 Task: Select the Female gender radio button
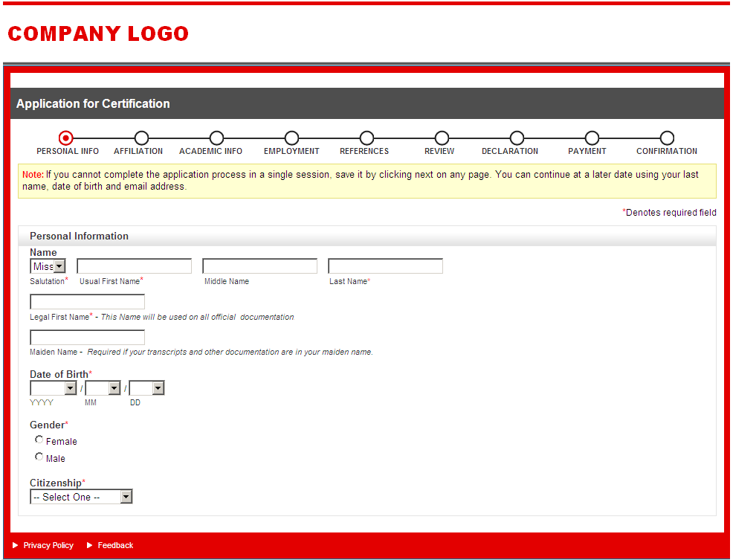(39, 440)
